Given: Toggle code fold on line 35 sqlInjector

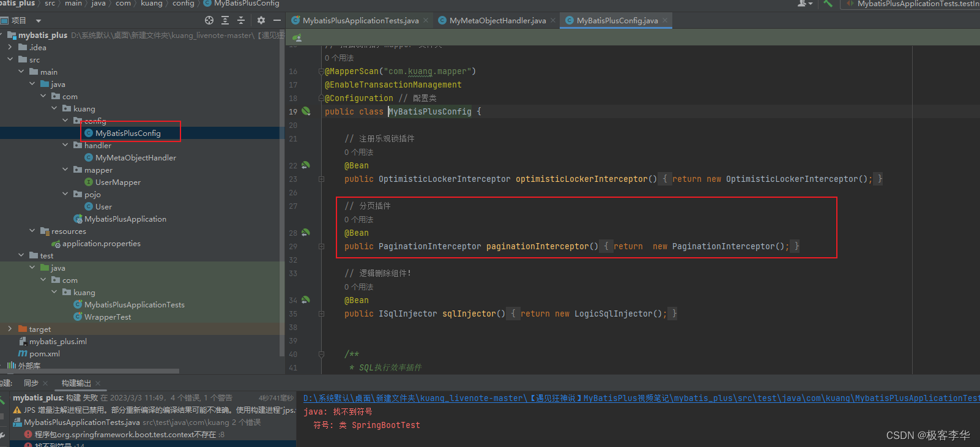Looking at the screenshot, I should 321,314.
